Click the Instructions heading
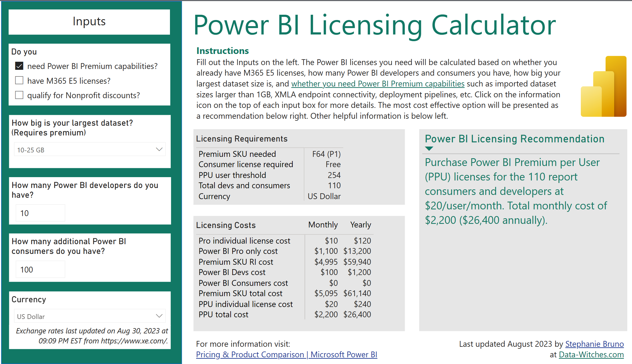 tap(223, 51)
